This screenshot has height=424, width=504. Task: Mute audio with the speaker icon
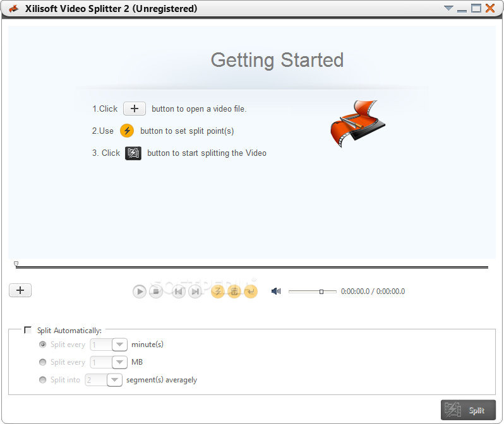(276, 291)
